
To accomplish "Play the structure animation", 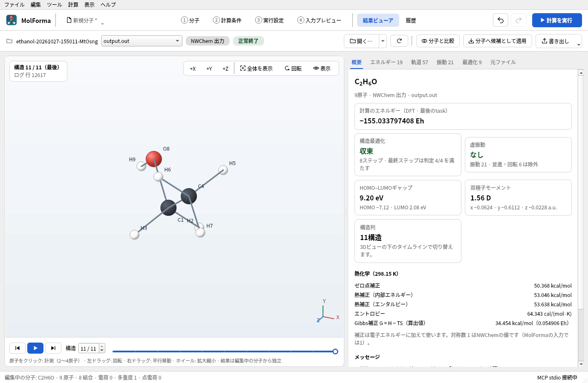I will click(x=35, y=348).
